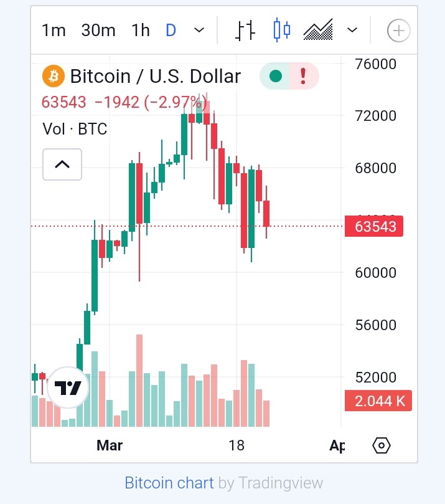Switch to the 30m interval
This screenshot has width=445, height=504.
point(98,31)
